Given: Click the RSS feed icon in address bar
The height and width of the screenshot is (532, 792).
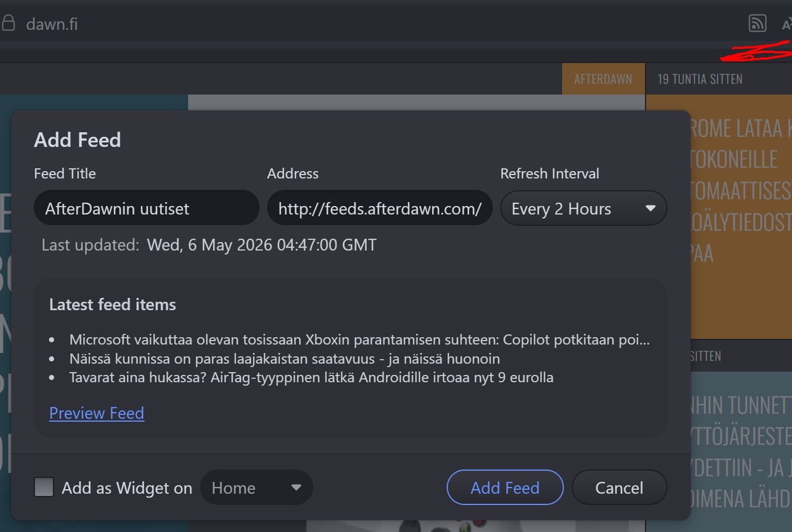Looking at the screenshot, I should [x=758, y=23].
